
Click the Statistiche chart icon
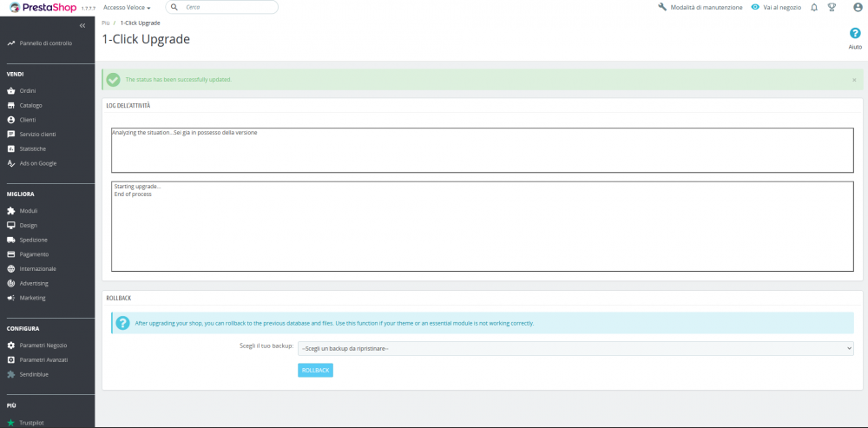tap(10, 149)
